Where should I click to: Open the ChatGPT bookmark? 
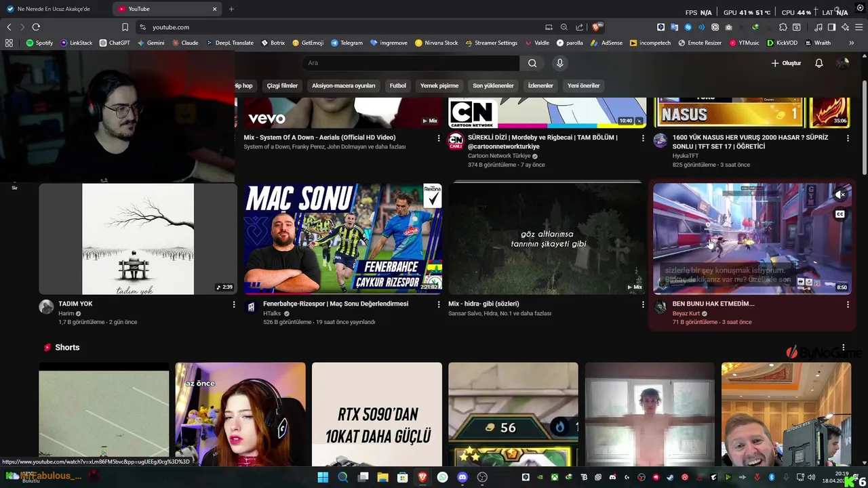115,43
